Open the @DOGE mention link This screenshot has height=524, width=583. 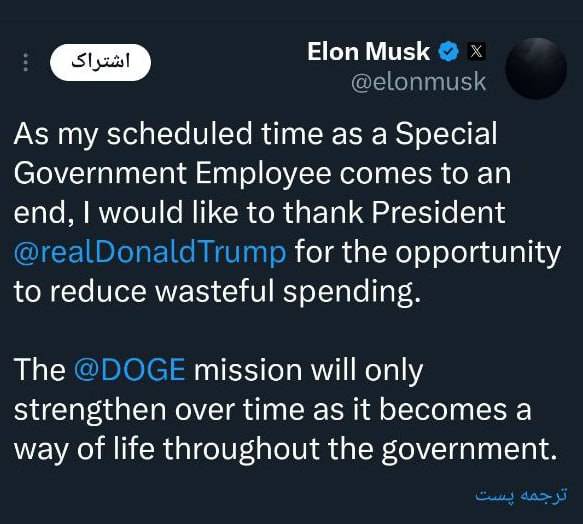[130, 370]
